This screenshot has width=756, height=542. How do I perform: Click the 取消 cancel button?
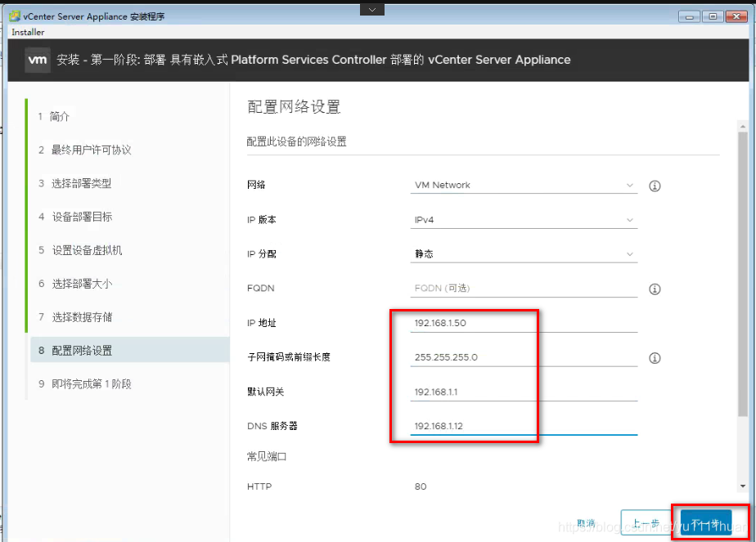click(587, 523)
